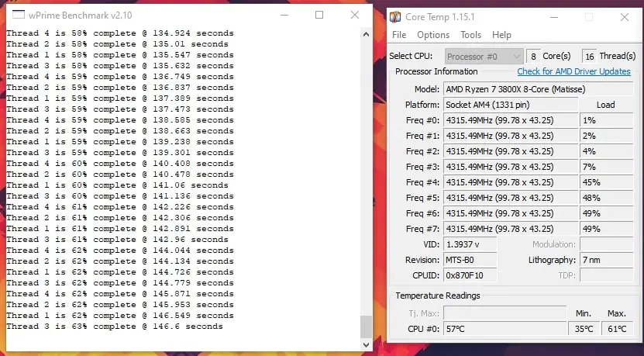Image resolution: width=644 pixels, height=356 pixels.
Task: Minimize the wPrime Benchmark window
Action: [284, 16]
